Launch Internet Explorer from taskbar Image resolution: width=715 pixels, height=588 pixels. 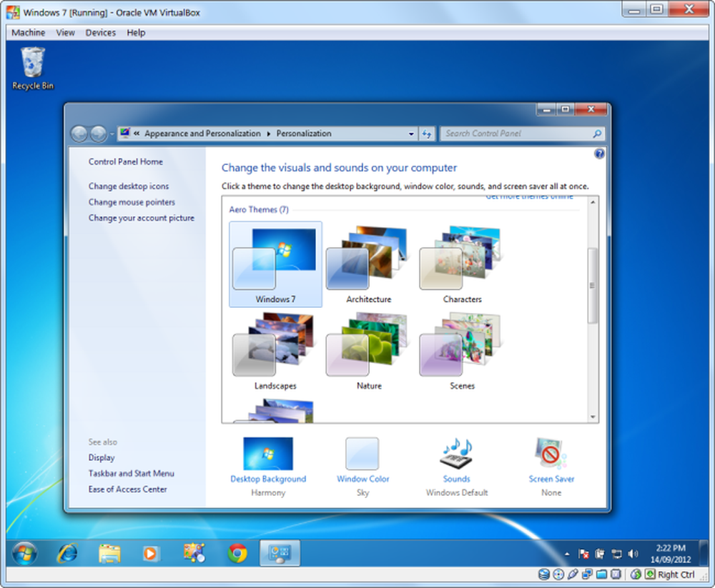click(x=67, y=554)
